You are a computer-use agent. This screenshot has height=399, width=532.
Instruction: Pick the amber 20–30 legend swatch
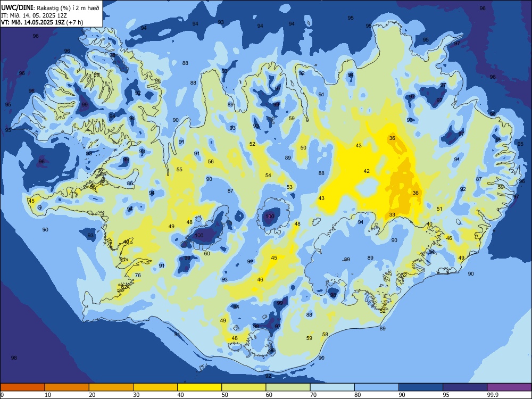(x=111, y=387)
